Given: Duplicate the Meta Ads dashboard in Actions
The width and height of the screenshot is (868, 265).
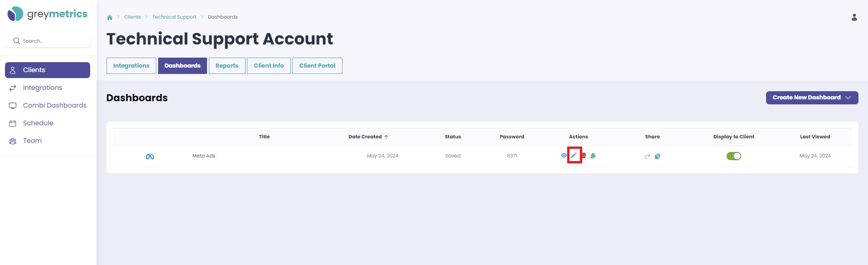Looking at the screenshot, I should (593, 156).
